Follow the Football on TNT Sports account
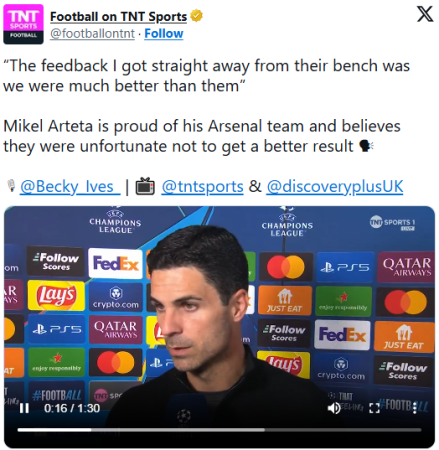Image resolution: width=439 pixels, height=450 pixels. pos(164,34)
